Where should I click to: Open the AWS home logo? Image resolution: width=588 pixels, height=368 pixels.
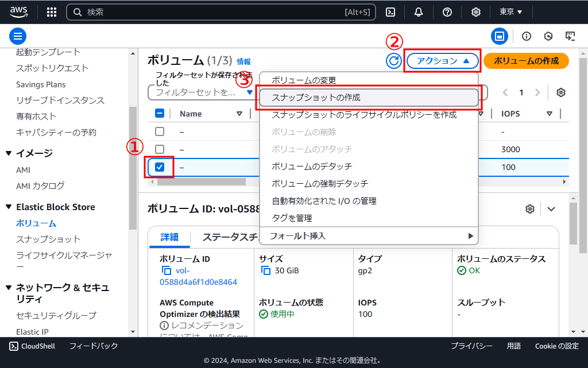point(18,11)
